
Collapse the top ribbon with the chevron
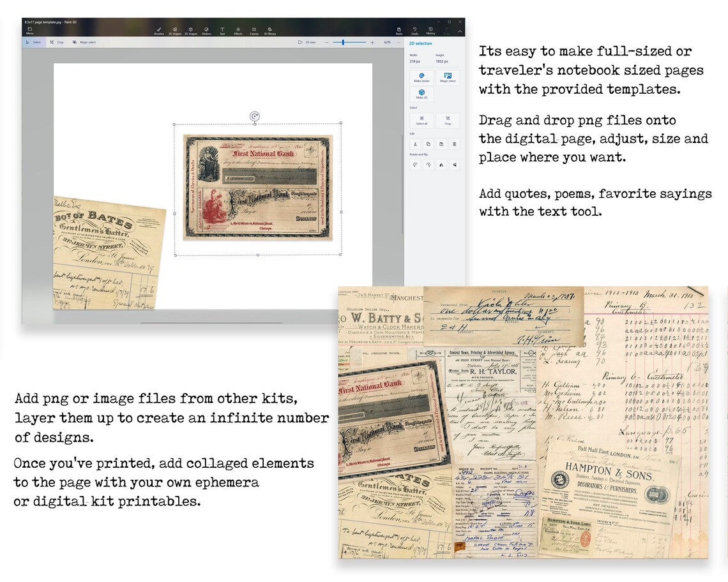tap(460, 31)
